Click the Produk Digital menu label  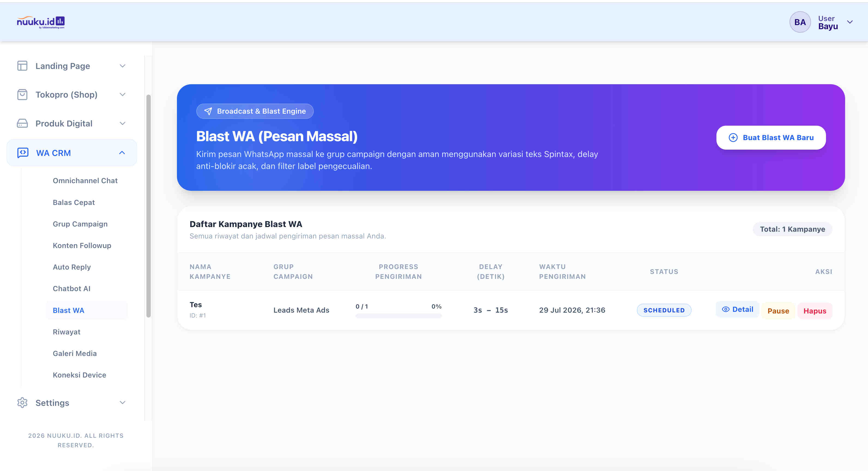coord(64,124)
